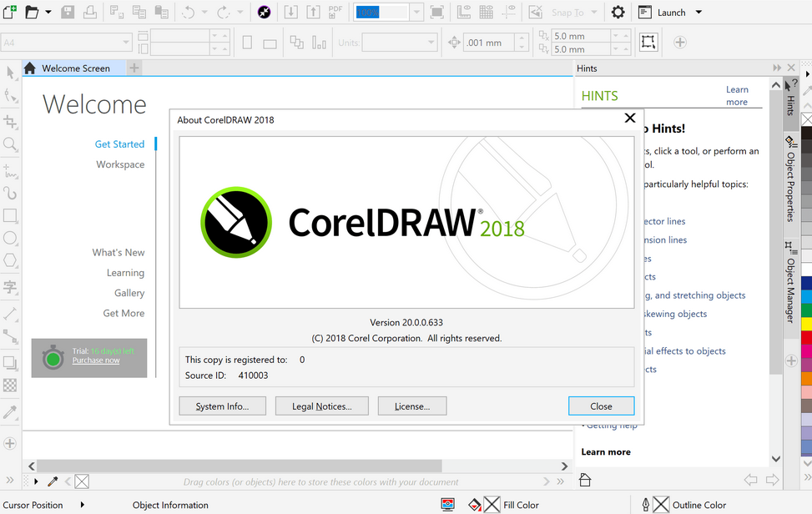Open the Launch application menu
812x514 pixels.
click(x=670, y=13)
